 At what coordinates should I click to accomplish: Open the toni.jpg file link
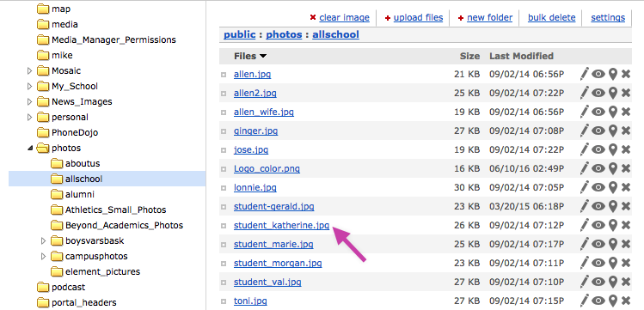pyautogui.click(x=250, y=301)
